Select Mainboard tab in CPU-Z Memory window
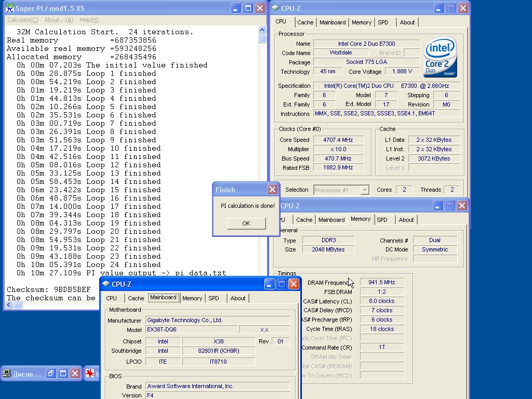The height and width of the screenshot is (399, 532). pyautogui.click(x=331, y=220)
